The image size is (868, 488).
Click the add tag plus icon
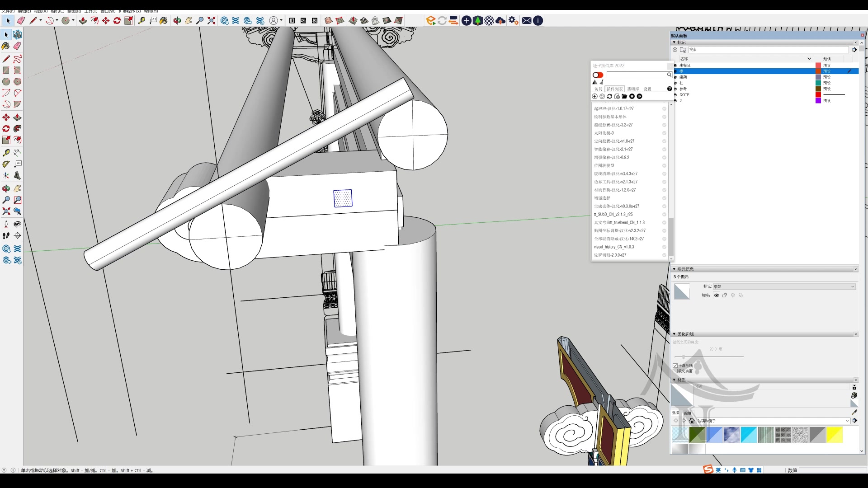coord(675,50)
